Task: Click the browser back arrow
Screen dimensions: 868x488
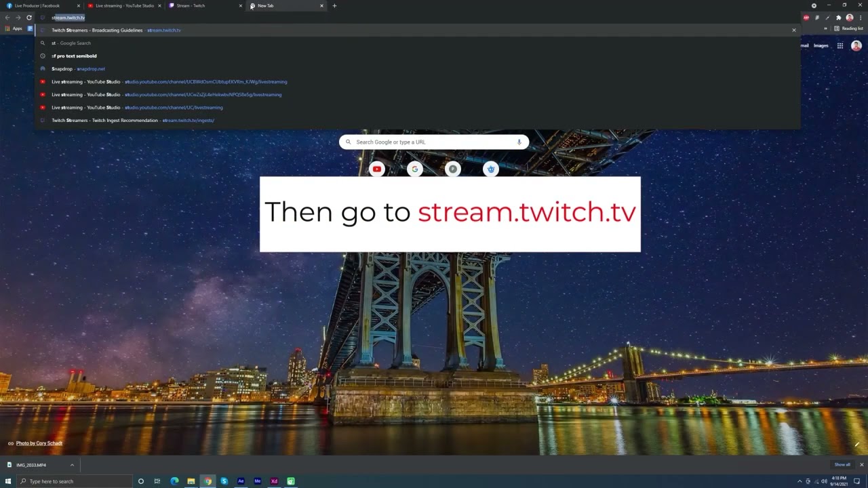Action: pyautogui.click(x=7, y=18)
